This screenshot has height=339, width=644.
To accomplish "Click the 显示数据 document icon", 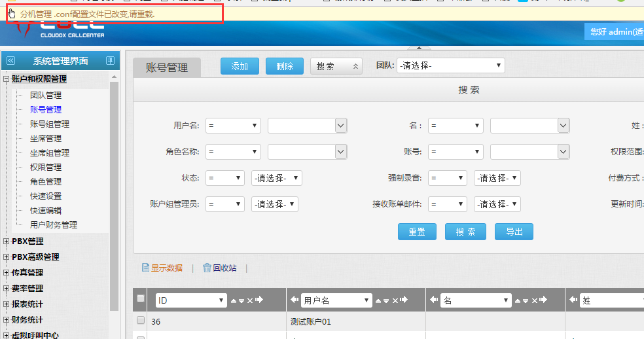I will pyautogui.click(x=145, y=268).
